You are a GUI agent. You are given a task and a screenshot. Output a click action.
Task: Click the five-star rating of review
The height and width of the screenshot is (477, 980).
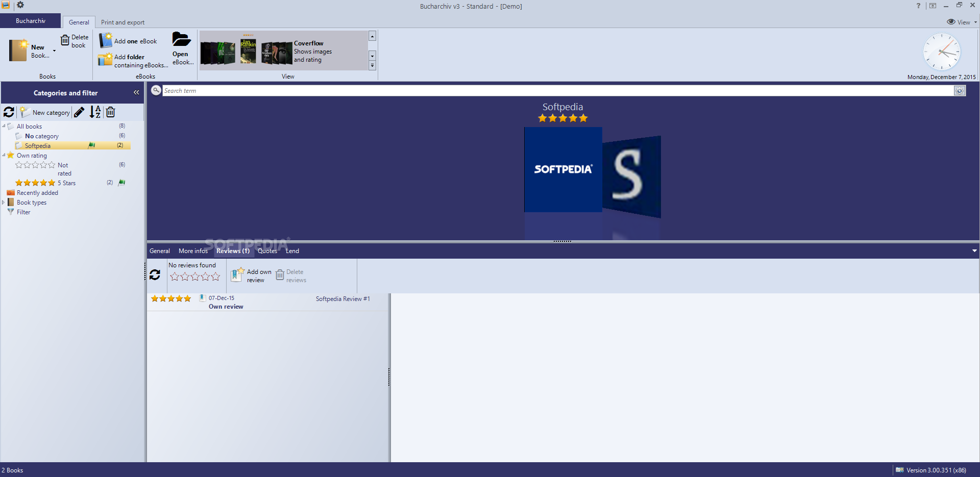(171, 299)
